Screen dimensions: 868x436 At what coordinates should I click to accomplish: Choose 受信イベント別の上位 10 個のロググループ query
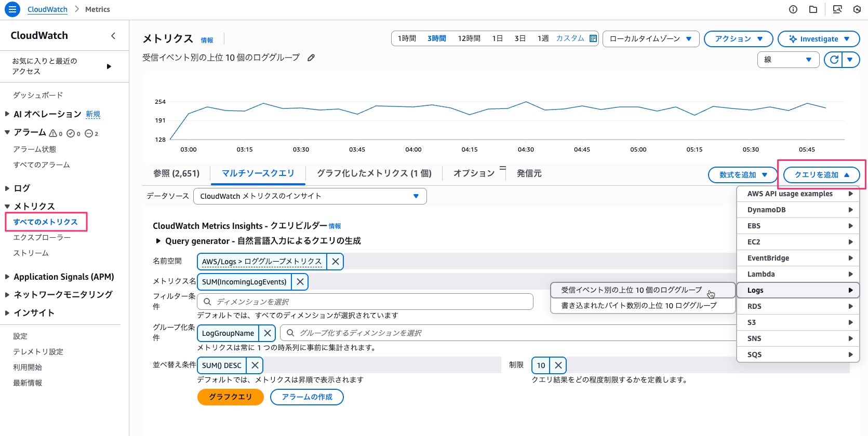coord(643,290)
